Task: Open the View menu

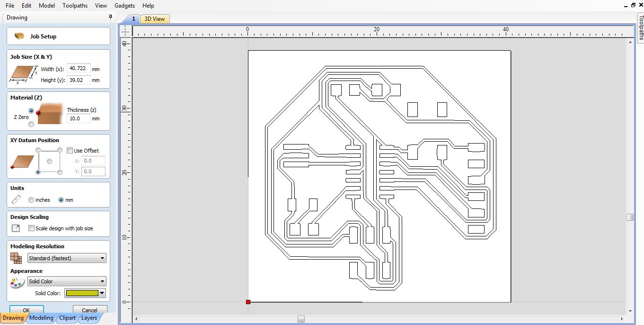Action: pos(101,5)
